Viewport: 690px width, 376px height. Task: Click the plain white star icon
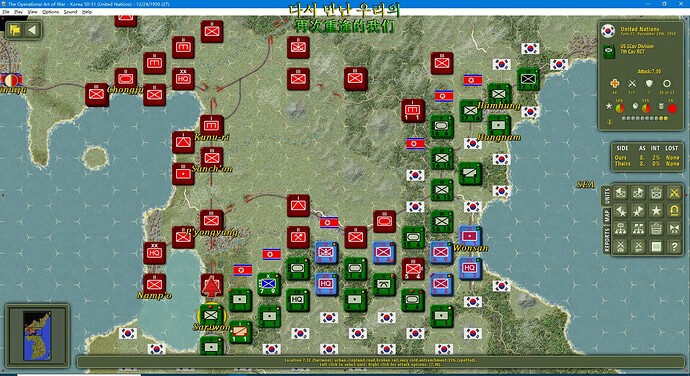tap(656, 211)
